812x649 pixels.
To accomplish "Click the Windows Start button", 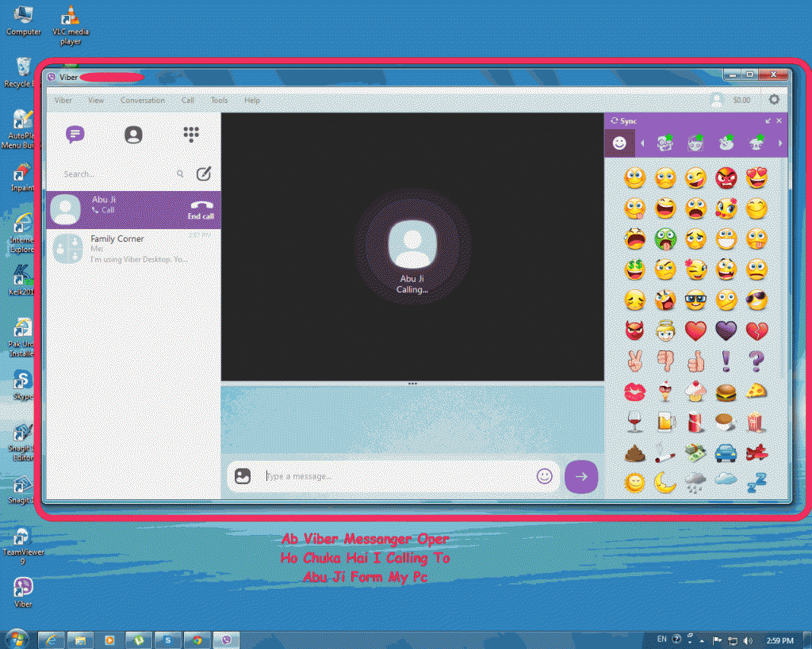I will [x=17, y=639].
